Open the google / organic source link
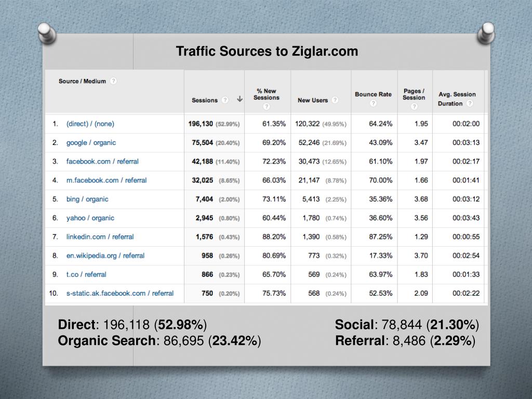Viewport: 532px width, 399px height. (91, 143)
